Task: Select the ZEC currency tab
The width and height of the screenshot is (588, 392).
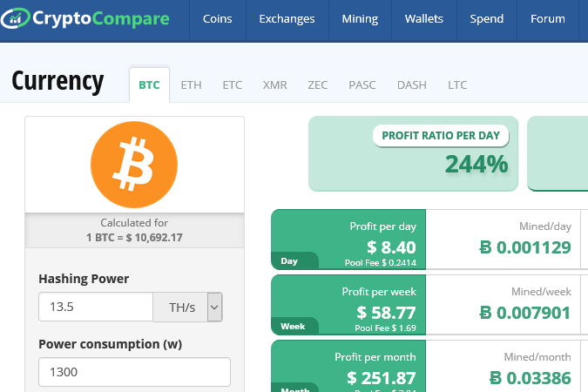Action: click(317, 85)
